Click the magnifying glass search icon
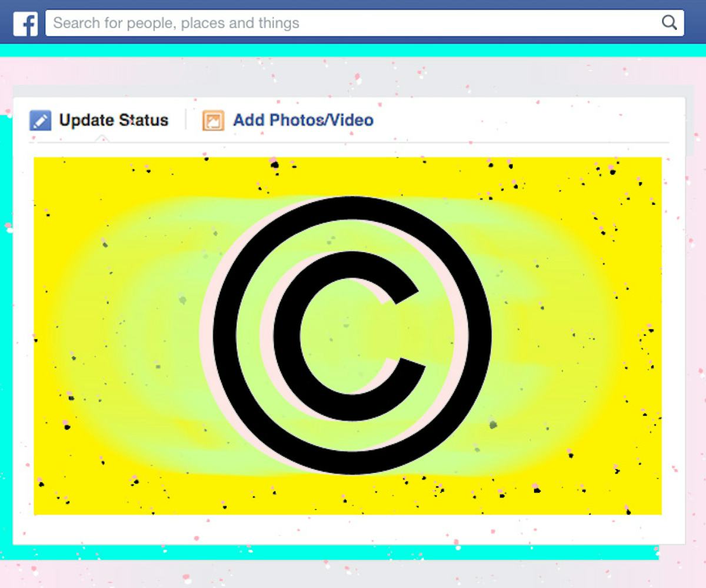The image size is (706, 588). click(669, 23)
